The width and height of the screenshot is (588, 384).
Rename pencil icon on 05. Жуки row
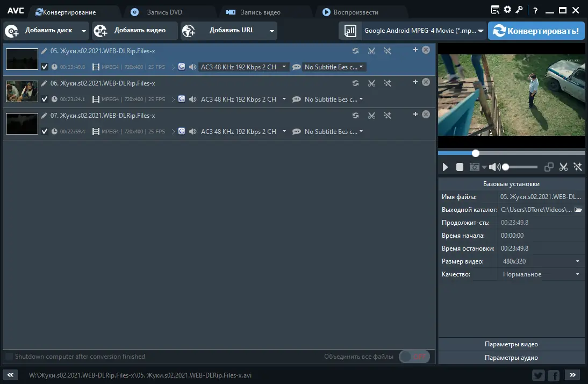(44, 51)
